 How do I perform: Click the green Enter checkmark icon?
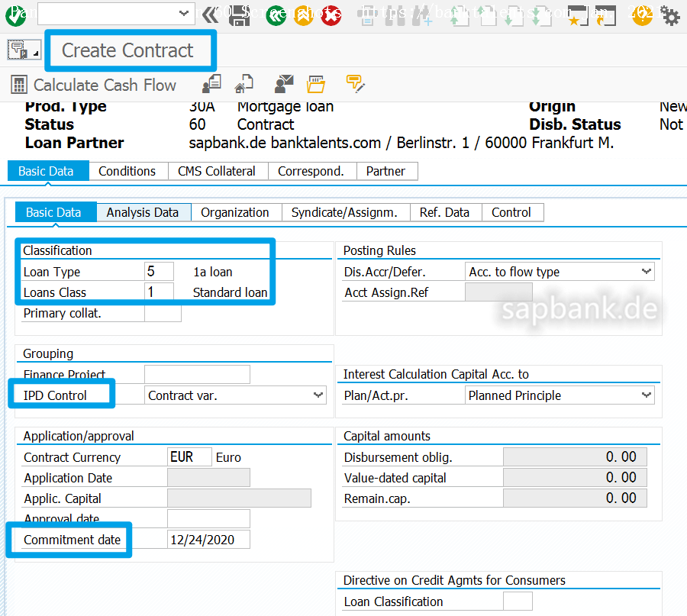tap(15, 16)
